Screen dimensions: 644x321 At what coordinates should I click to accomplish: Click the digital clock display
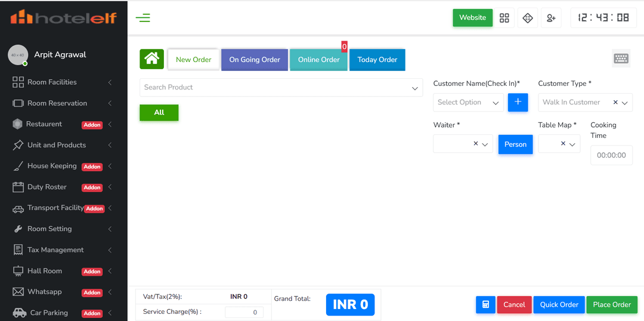coord(603,18)
